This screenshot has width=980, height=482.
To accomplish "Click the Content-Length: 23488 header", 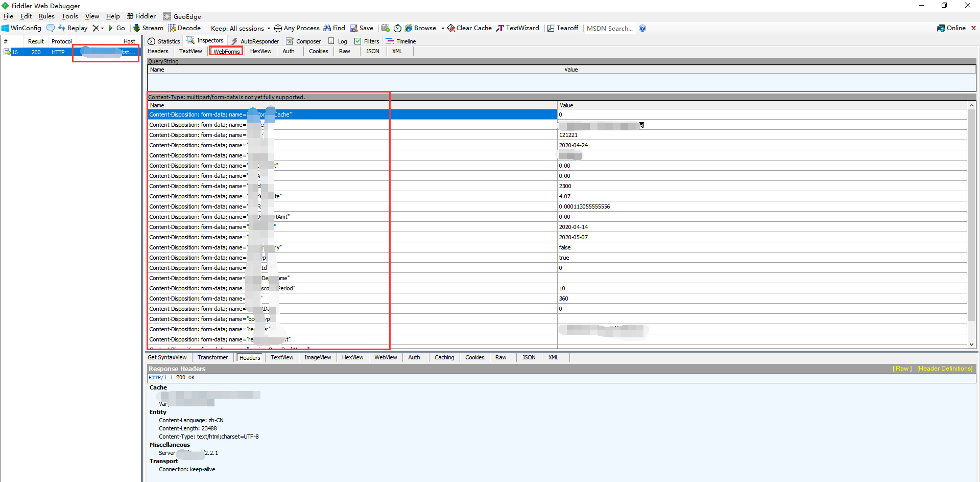I will pos(187,428).
